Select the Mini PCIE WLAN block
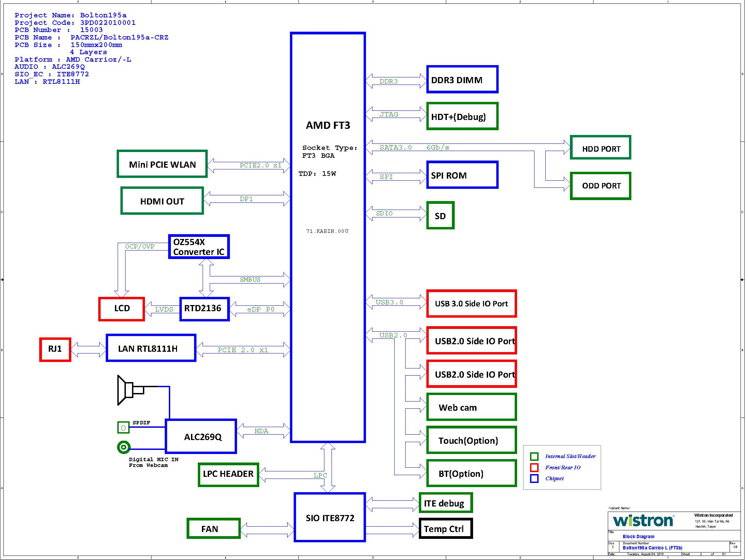 (x=162, y=164)
